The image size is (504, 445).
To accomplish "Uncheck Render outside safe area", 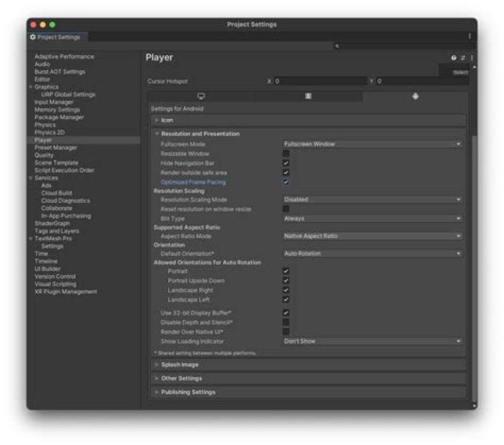I will pos(286,173).
